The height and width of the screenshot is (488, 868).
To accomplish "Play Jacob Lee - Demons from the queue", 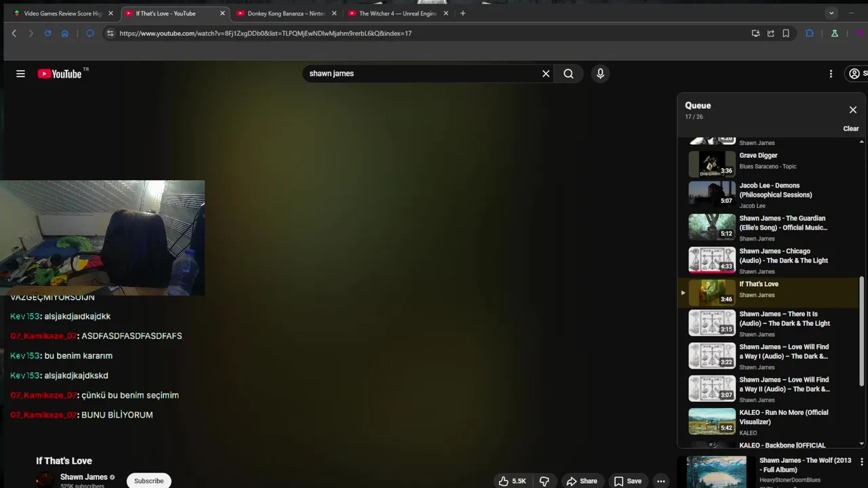I will pyautogui.click(x=768, y=195).
